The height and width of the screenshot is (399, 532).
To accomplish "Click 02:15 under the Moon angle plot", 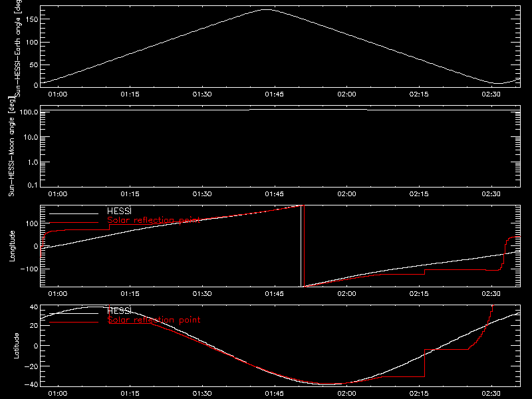I will pos(419,194).
